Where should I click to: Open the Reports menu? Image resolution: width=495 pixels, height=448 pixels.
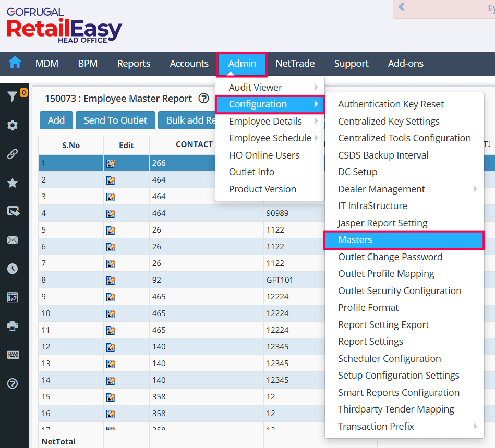(134, 64)
